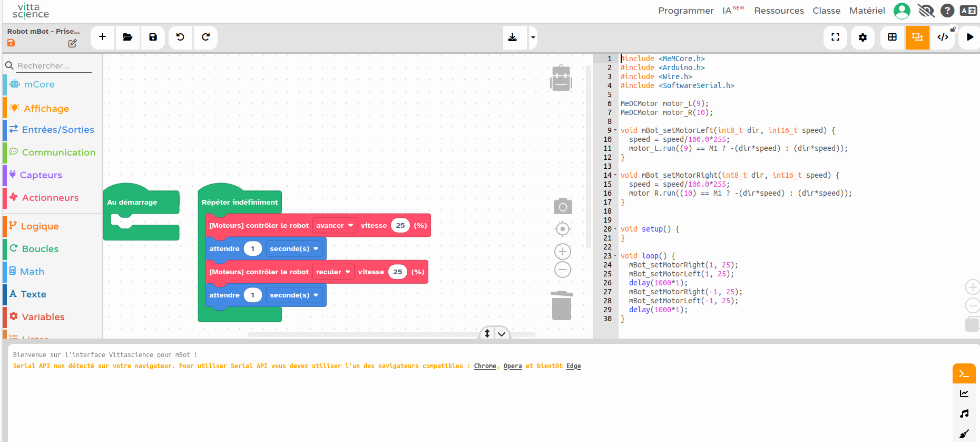Click the trash can in the workspace
Viewport: 980px width, 442px height.
pyautogui.click(x=562, y=305)
